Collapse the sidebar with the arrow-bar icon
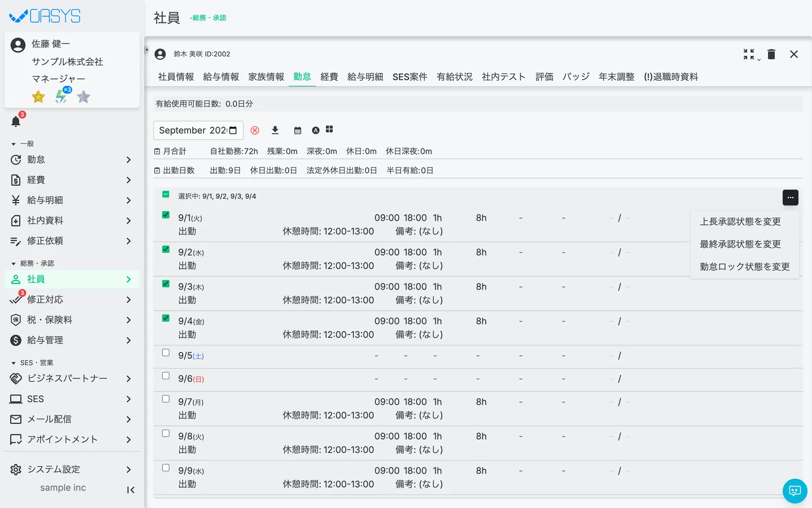 [x=131, y=490]
